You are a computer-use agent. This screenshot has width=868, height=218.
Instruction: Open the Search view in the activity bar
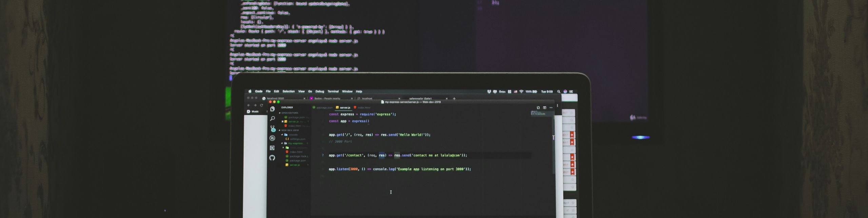272,118
